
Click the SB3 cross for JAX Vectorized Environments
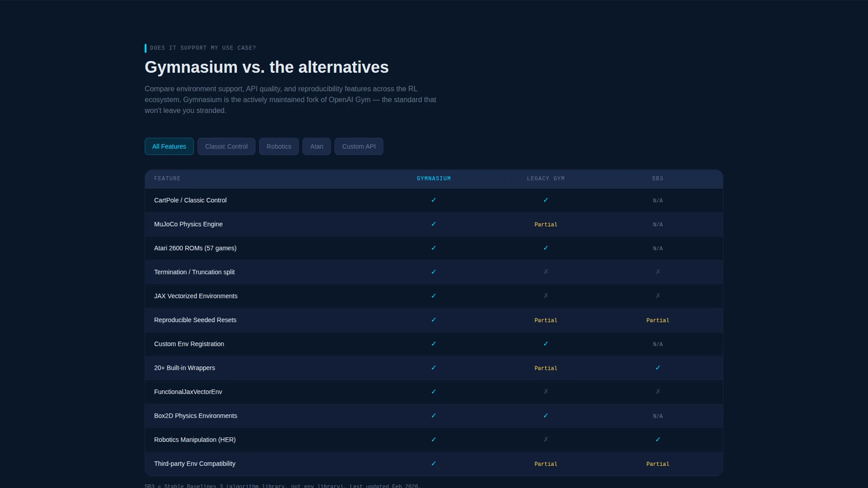(658, 296)
